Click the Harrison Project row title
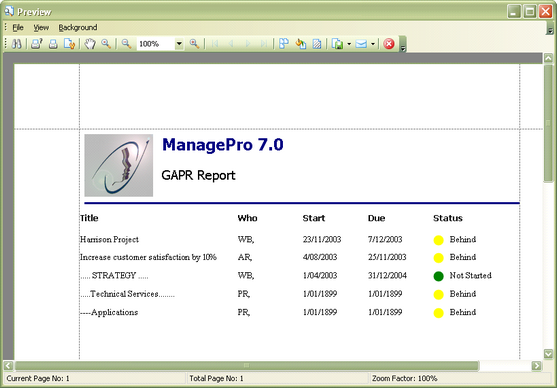The width and height of the screenshot is (557, 388). [109, 239]
